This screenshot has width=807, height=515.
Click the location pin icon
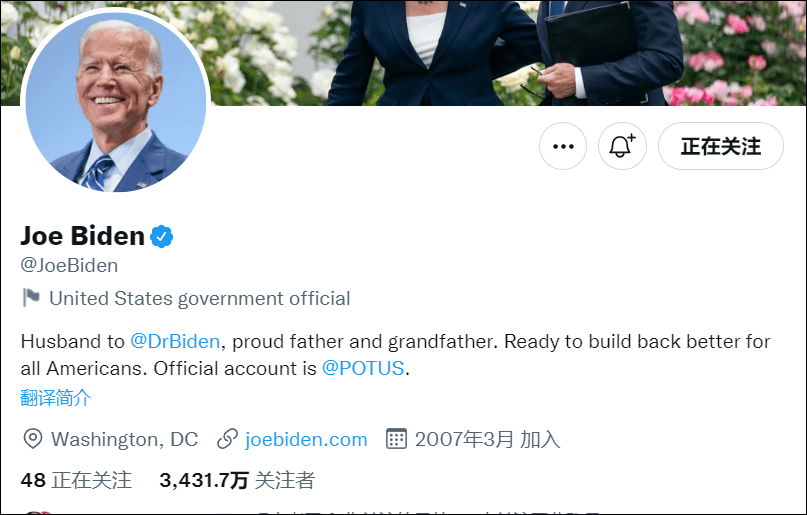32,439
